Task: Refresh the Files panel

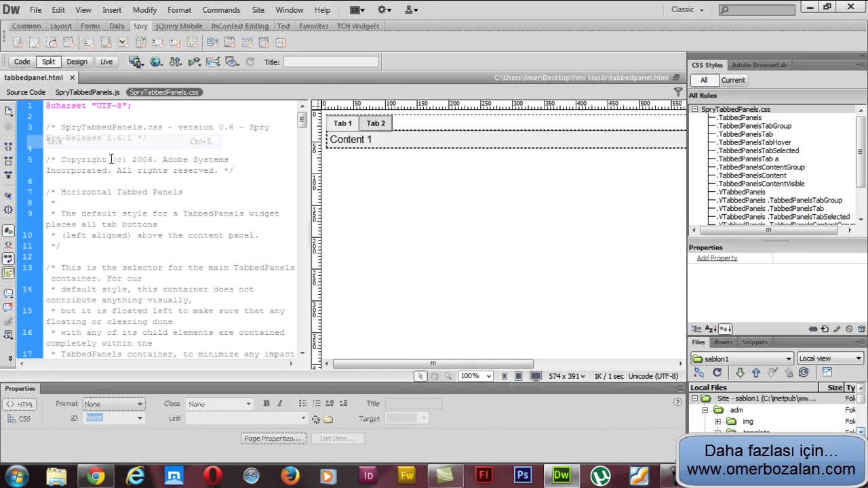Action: click(717, 373)
